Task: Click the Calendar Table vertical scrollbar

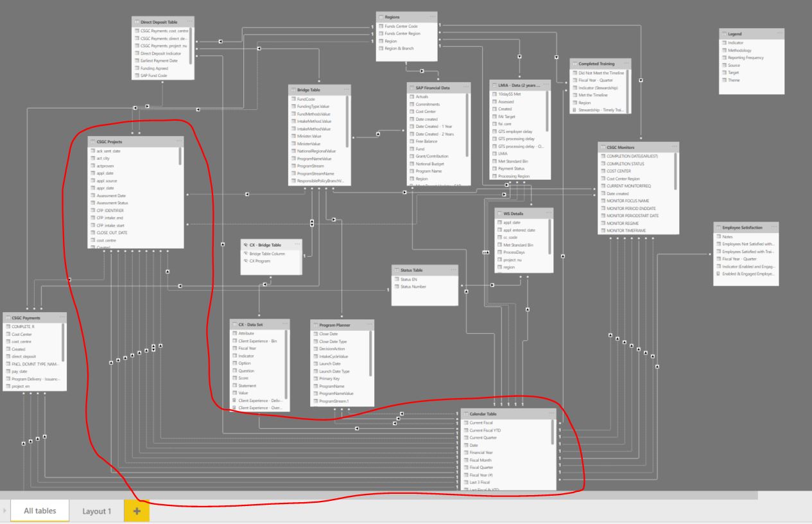Action: coord(552,432)
